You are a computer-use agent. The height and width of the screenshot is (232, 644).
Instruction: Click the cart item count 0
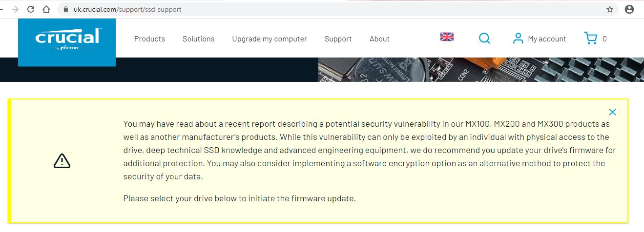(x=604, y=39)
